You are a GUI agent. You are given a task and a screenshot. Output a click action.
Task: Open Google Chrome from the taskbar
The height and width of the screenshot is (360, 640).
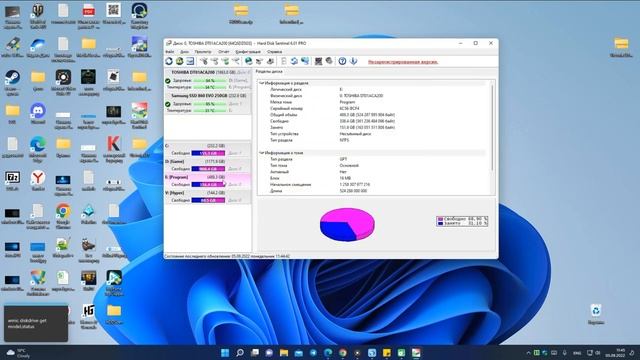(342, 353)
